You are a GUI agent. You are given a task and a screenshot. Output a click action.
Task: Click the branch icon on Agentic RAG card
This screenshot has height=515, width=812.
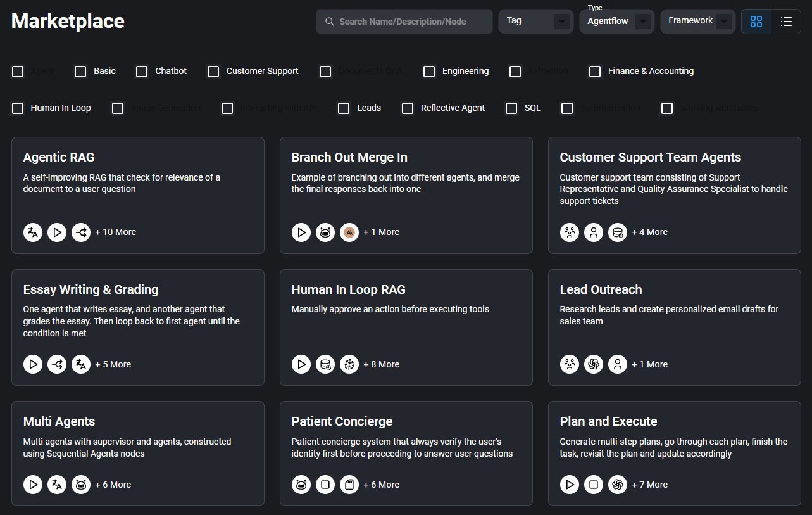[81, 232]
